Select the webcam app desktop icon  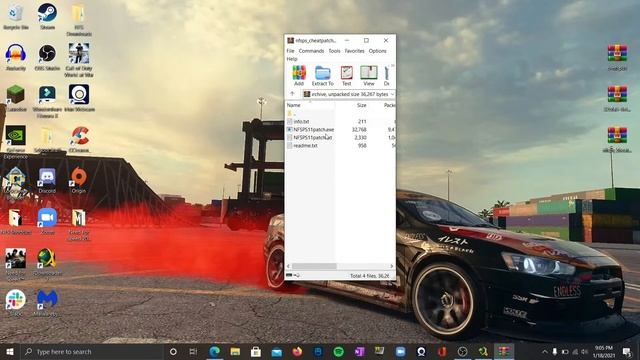(79, 98)
